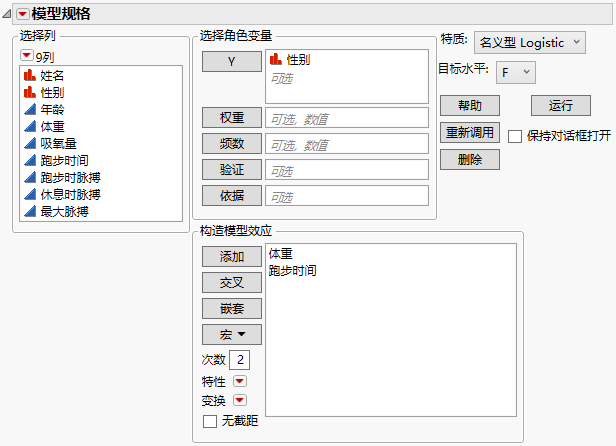Image resolution: width=616 pixels, height=446 pixels.
Task: Open the 变换 red triangle menu
Action: pyautogui.click(x=240, y=400)
